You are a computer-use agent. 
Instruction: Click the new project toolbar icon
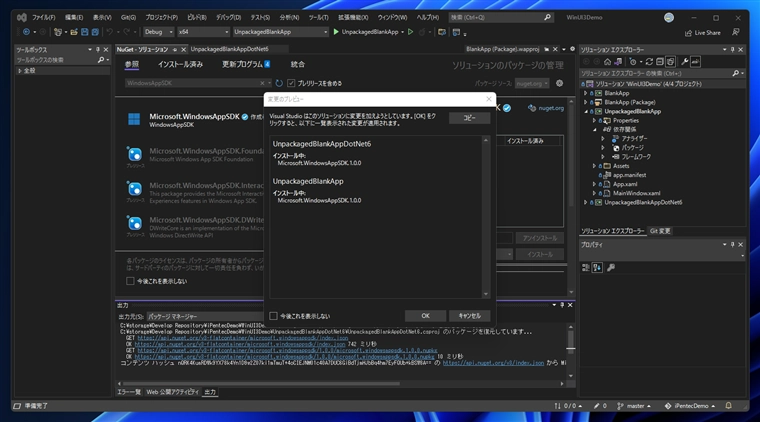[58, 32]
